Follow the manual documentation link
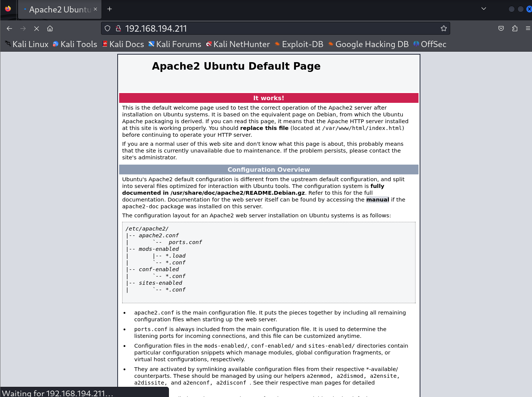Image resolution: width=532 pixels, height=397 pixels. [x=377, y=200]
